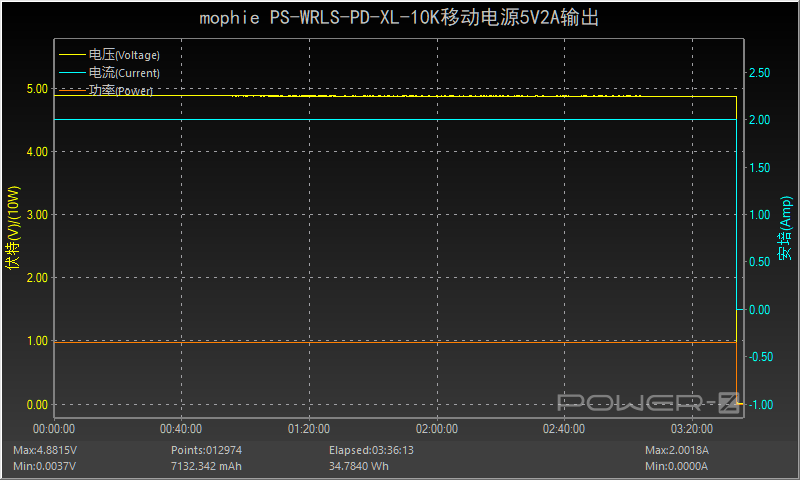The width and height of the screenshot is (800, 480).
Task: Click the 03:20:00 time axis label
Action: tap(692, 429)
